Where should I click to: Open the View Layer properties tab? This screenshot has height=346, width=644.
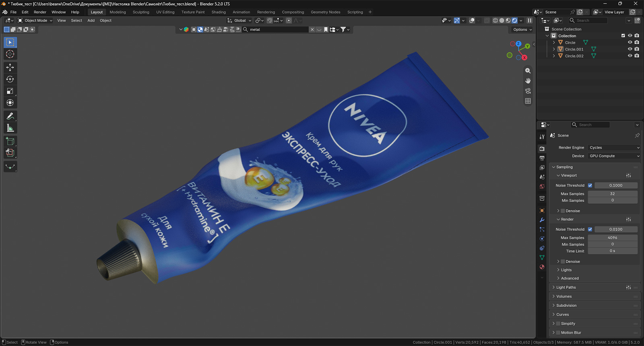point(542,167)
